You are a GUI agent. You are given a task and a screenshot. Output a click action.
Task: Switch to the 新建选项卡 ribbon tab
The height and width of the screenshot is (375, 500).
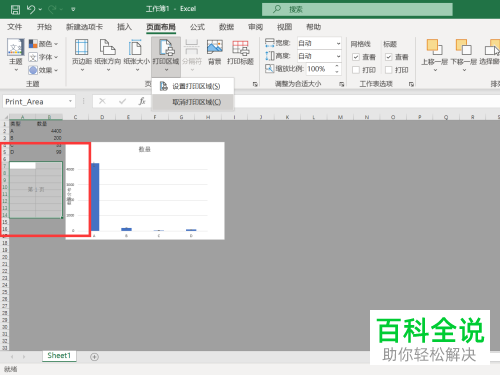point(84,27)
